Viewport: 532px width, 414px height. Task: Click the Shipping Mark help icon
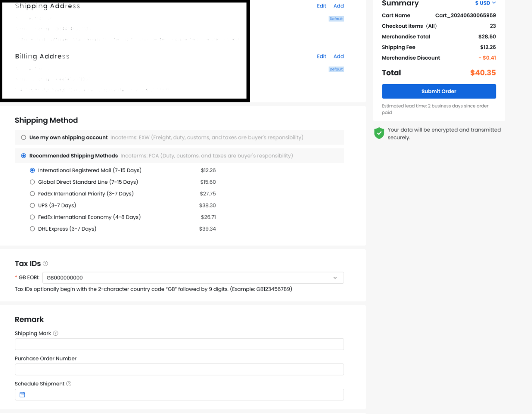56,333
